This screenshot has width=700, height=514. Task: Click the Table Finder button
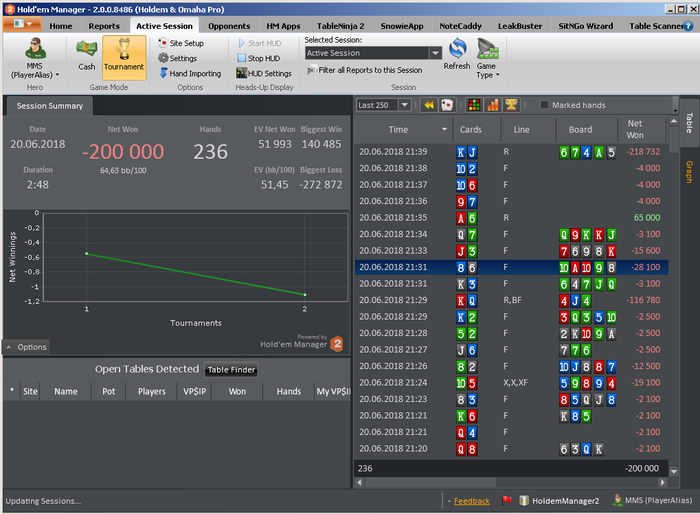tap(231, 370)
